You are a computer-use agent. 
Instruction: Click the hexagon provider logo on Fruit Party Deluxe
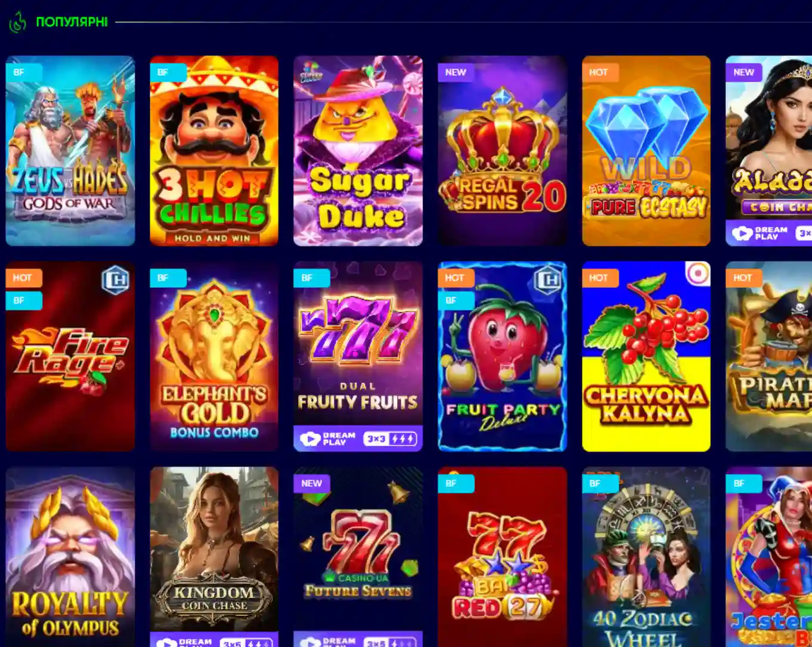tap(548, 280)
